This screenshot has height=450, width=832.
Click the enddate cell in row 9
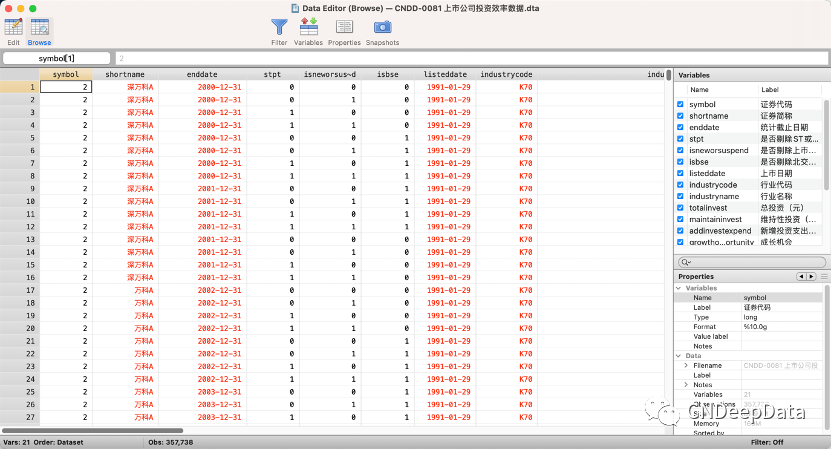(x=202, y=189)
